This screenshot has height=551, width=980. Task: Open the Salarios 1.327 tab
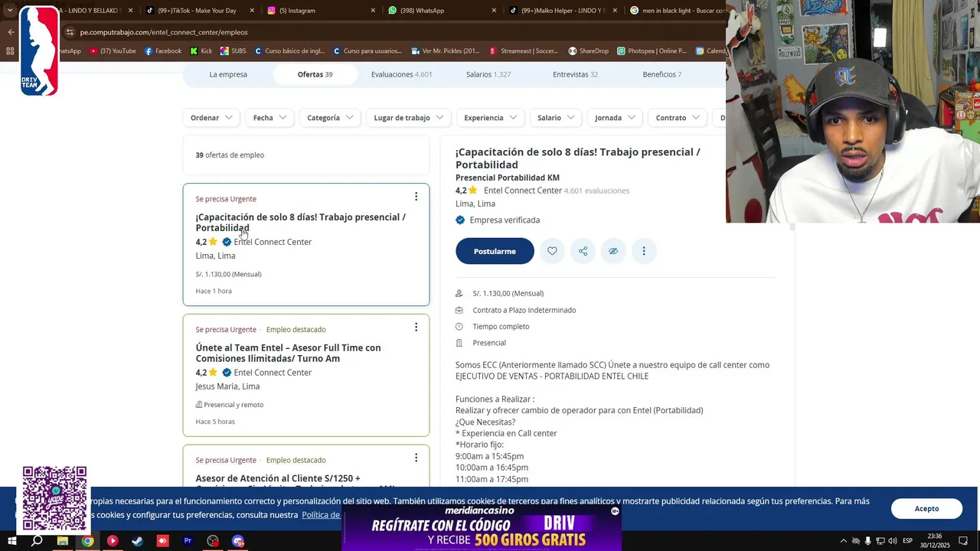(x=488, y=74)
